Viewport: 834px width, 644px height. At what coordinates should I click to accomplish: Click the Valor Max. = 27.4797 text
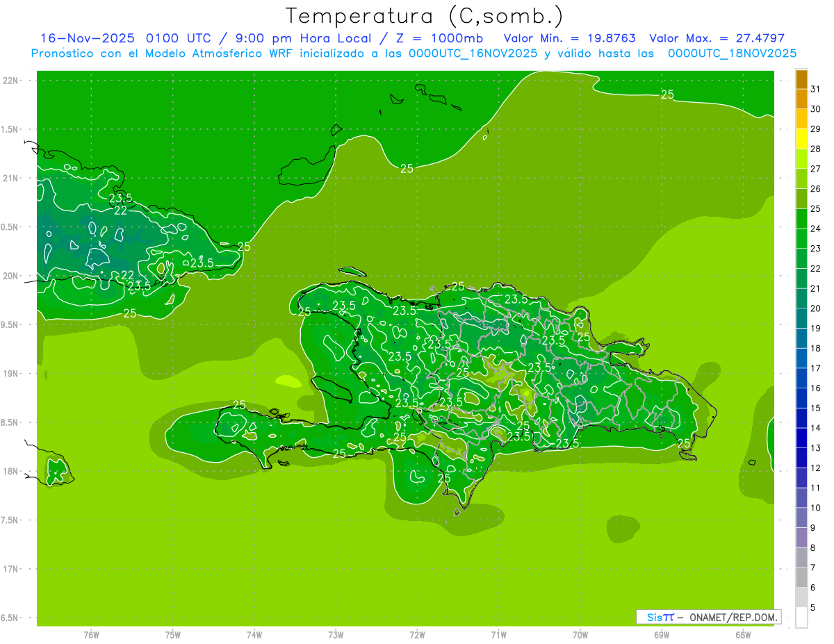pyautogui.click(x=717, y=38)
